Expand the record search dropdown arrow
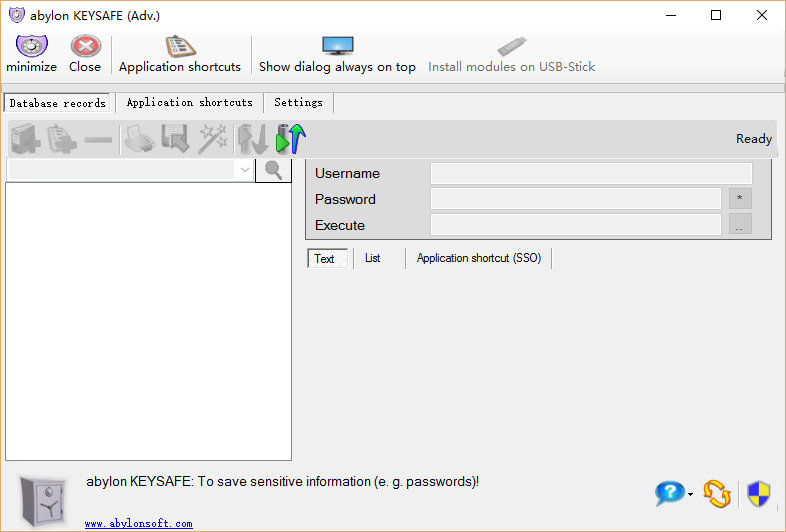786x532 pixels. tap(245, 170)
